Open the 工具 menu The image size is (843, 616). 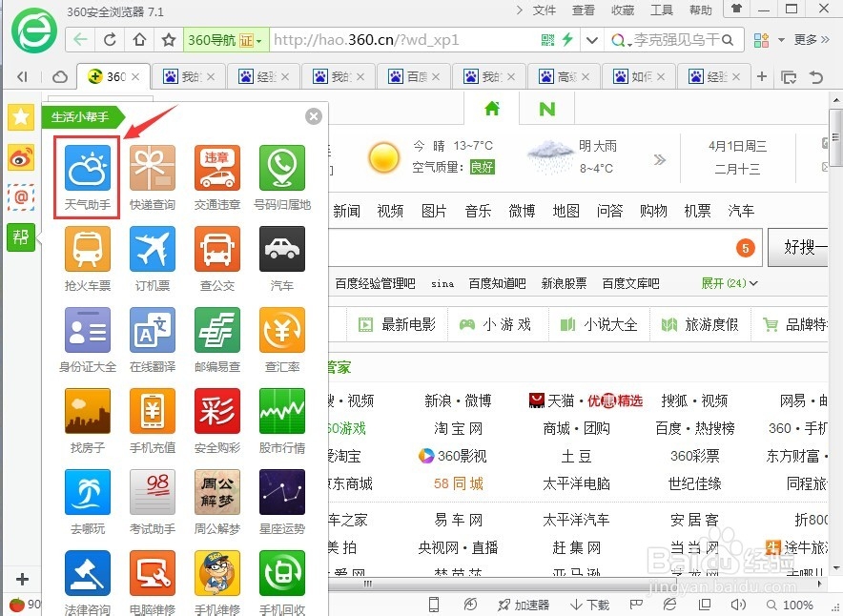[661, 10]
